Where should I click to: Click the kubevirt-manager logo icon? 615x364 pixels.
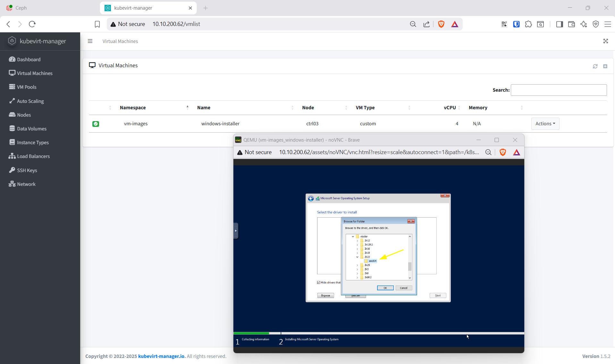[12, 41]
